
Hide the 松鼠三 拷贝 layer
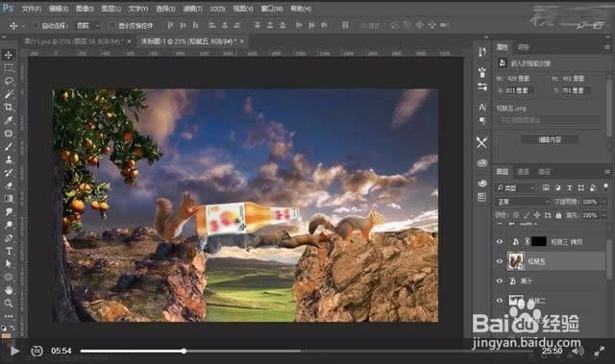pos(500,242)
